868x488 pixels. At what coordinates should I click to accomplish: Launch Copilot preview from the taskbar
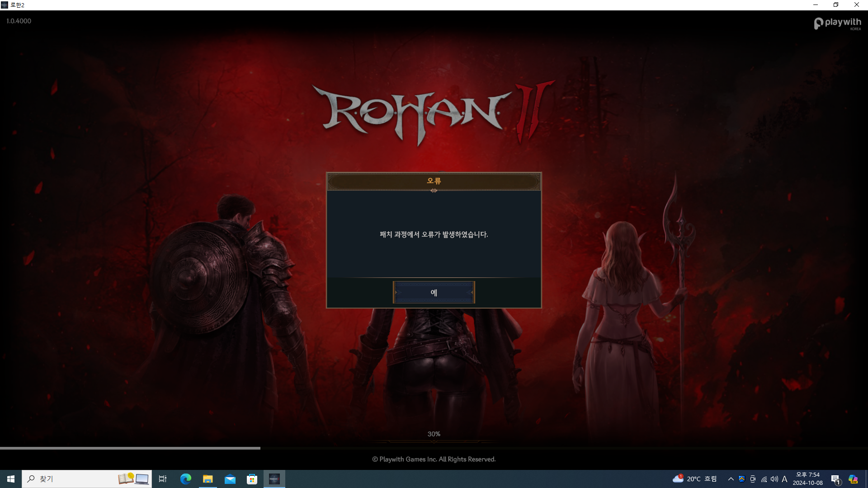tap(853, 479)
